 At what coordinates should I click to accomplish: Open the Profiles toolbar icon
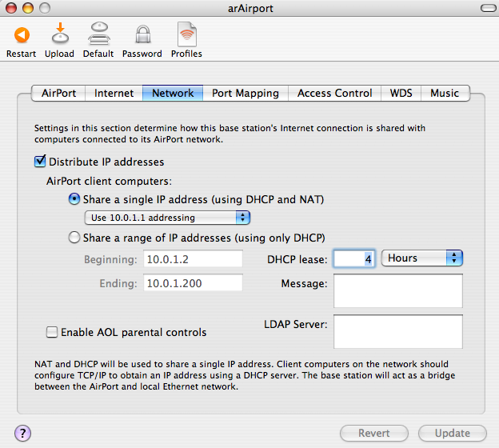tap(187, 34)
